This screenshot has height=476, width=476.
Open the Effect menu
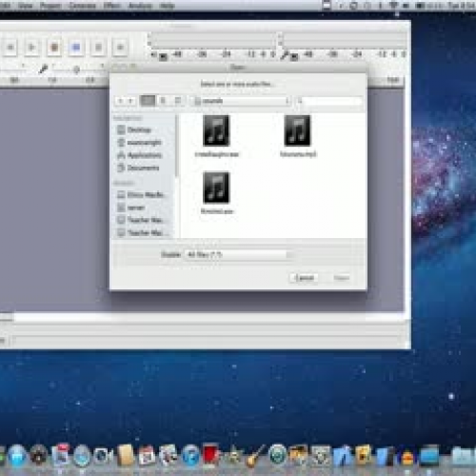112,6
